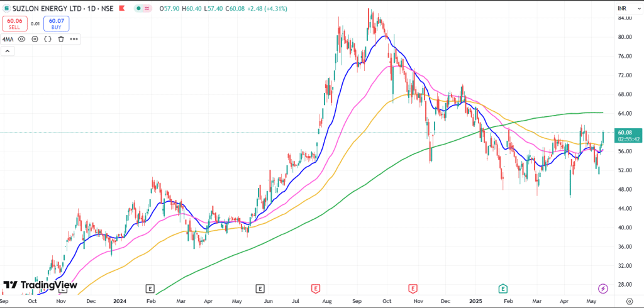Click the 76.00 price axis label

point(625,56)
